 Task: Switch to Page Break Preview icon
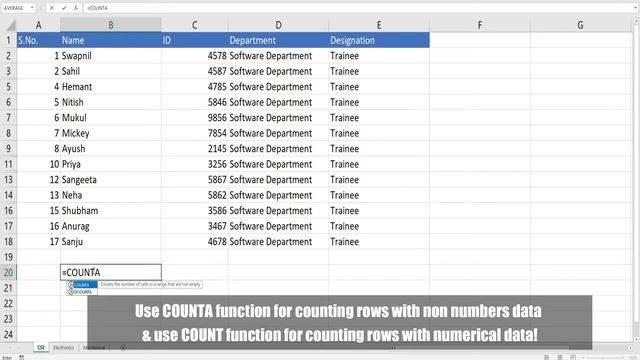(x=573, y=357)
